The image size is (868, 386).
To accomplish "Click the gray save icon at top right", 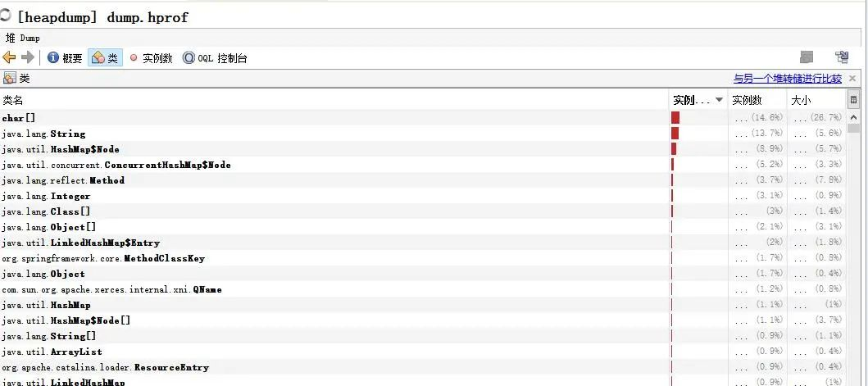I will point(807,57).
